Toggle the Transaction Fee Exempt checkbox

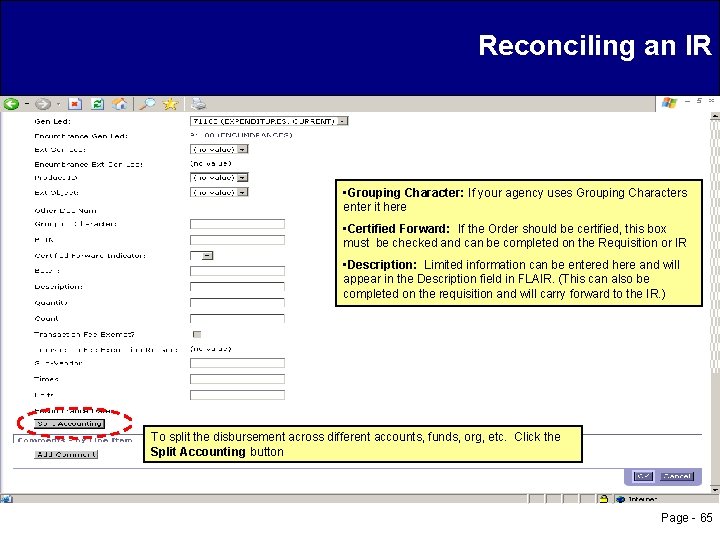pyautogui.click(x=197, y=334)
